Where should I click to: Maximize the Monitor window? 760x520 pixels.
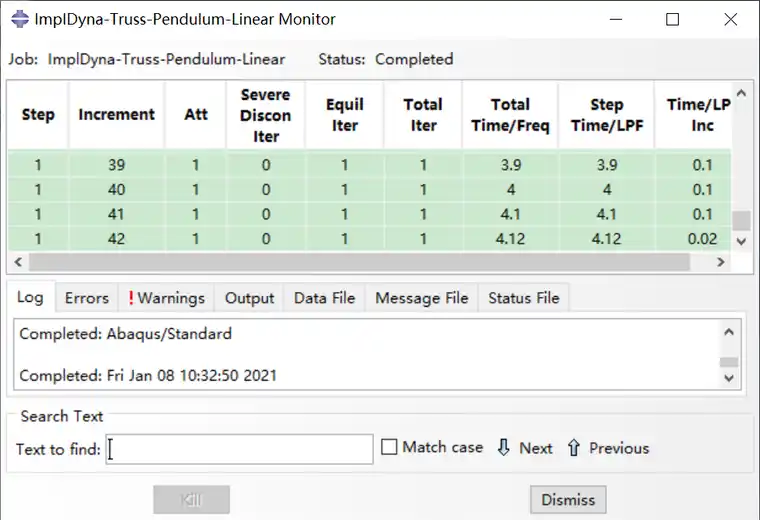(x=672, y=19)
